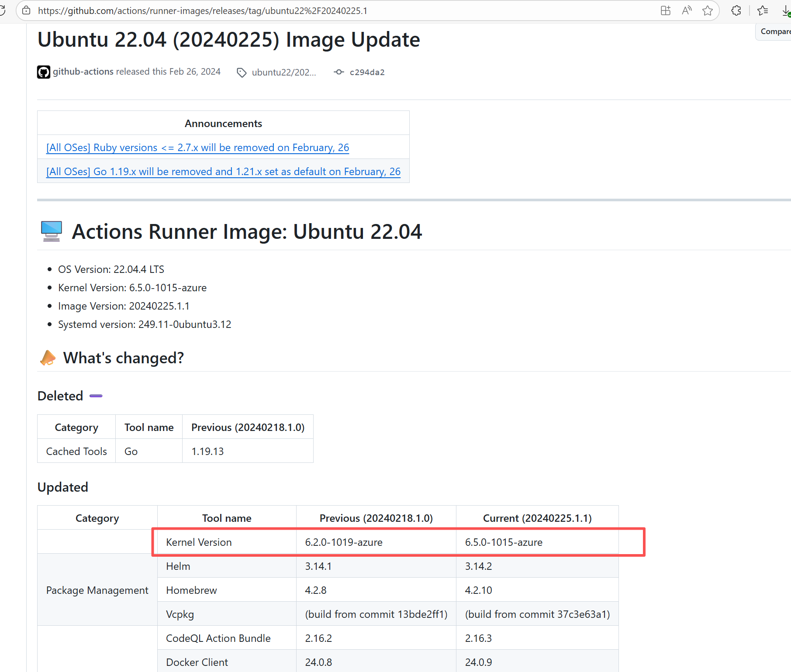Click the commit icon beside c294da2
The image size is (791, 672).
tap(339, 72)
